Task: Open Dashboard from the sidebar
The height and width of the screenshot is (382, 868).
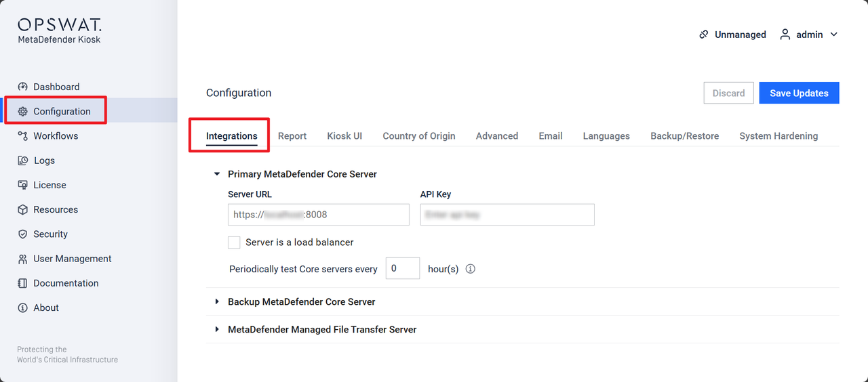Action: point(56,87)
